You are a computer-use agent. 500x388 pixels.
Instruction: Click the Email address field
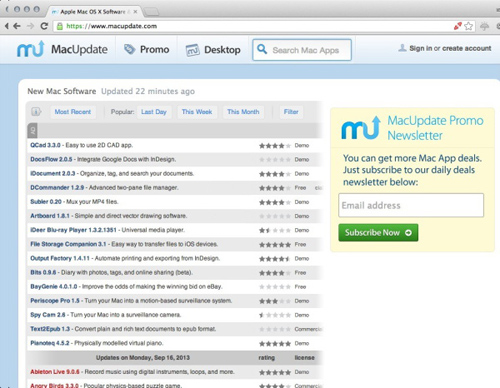(x=411, y=205)
